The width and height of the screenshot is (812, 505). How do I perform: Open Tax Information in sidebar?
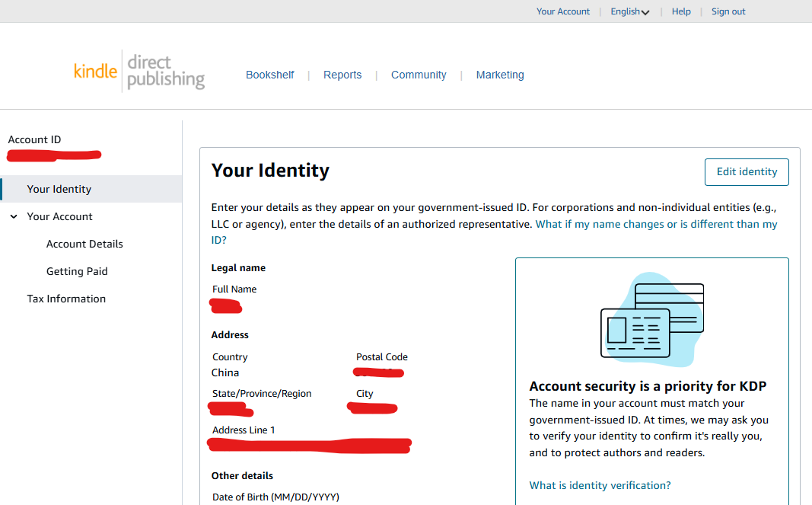pyautogui.click(x=66, y=299)
